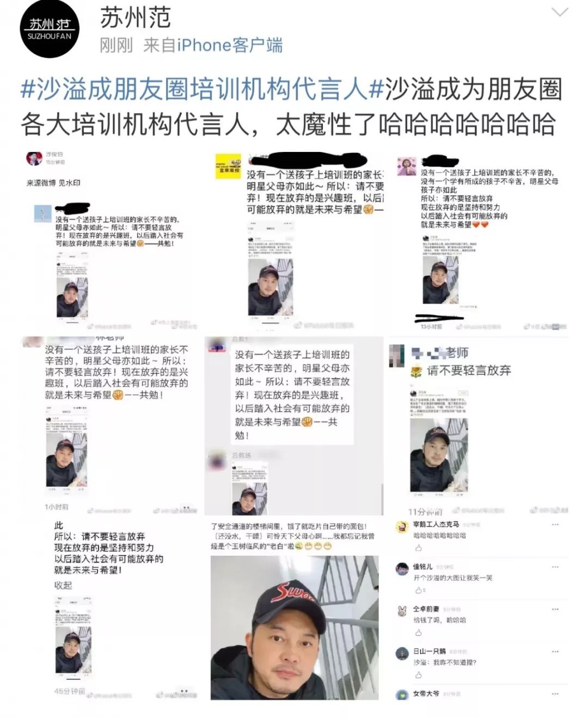This screenshot has height=718, width=588.
Task: Expand the post options chevron at top right
Action: [560, 12]
